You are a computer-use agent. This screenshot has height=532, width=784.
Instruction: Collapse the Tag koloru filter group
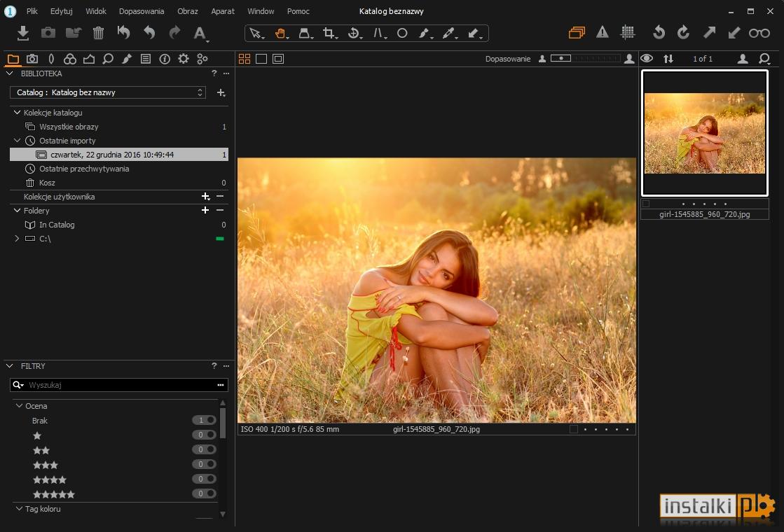[19, 508]
